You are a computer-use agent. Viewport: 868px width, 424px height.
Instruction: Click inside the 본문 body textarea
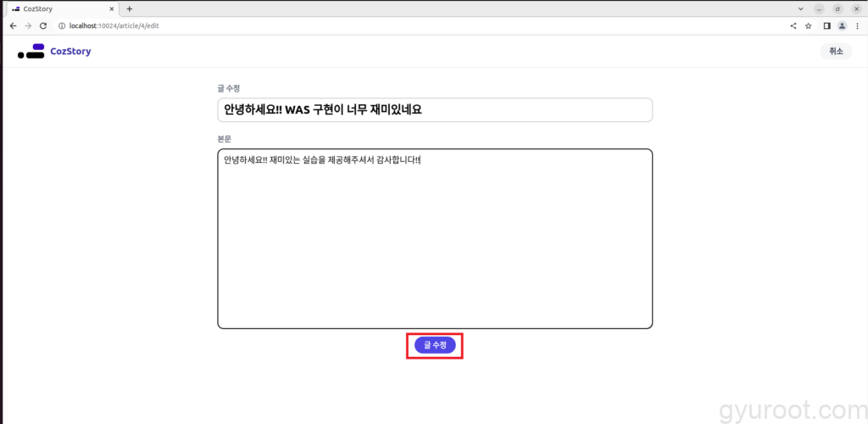pos(435,246)
